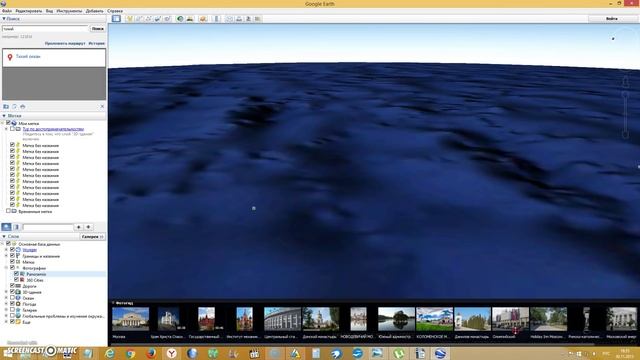Open the Файл menu
640x360 pixels.
click(x=7, y=11)
